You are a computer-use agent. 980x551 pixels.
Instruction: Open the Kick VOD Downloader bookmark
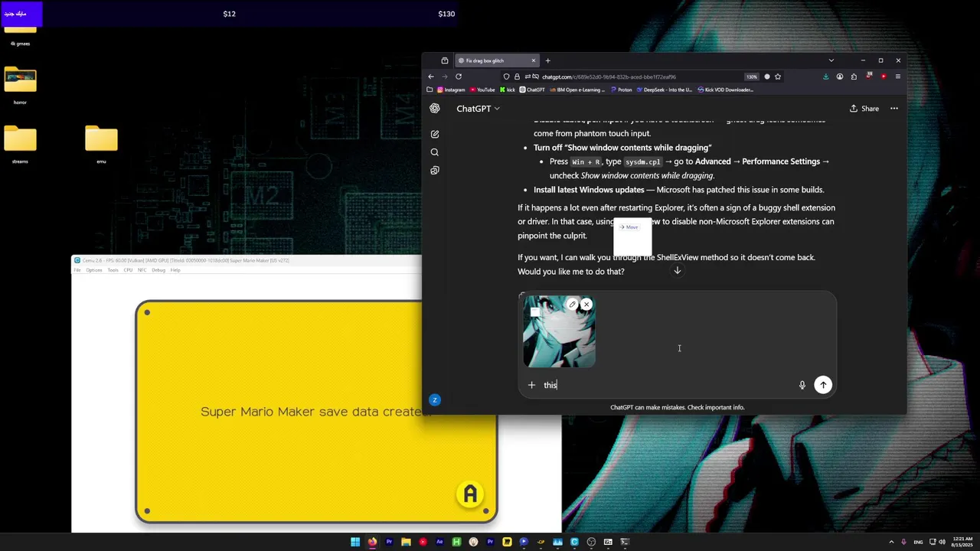coord(725,90)
